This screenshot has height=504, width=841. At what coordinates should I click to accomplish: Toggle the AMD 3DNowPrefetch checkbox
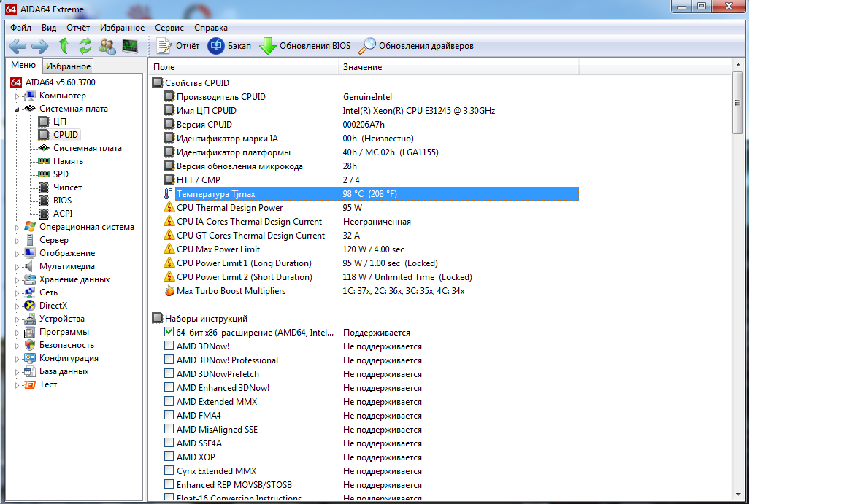coord(169,373)
